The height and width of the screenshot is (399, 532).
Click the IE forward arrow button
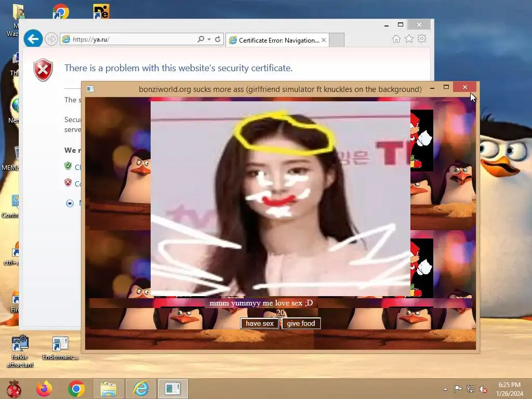[x=51, y=39]
